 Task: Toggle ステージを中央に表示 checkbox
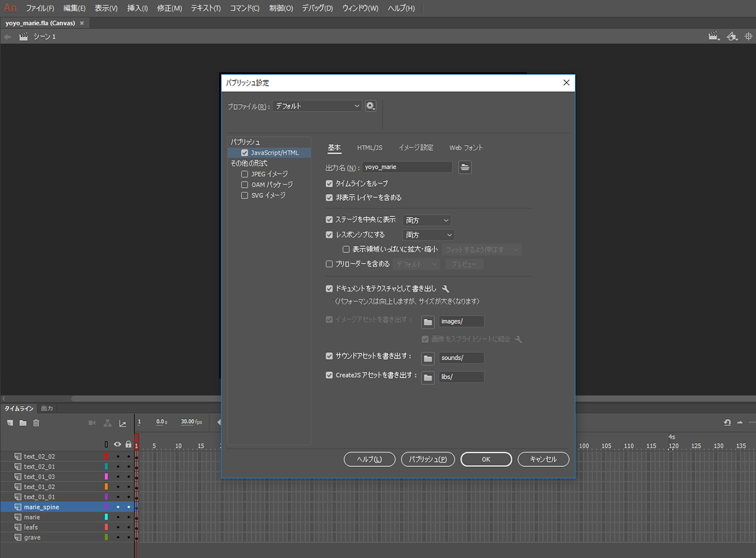click(330, 219)
